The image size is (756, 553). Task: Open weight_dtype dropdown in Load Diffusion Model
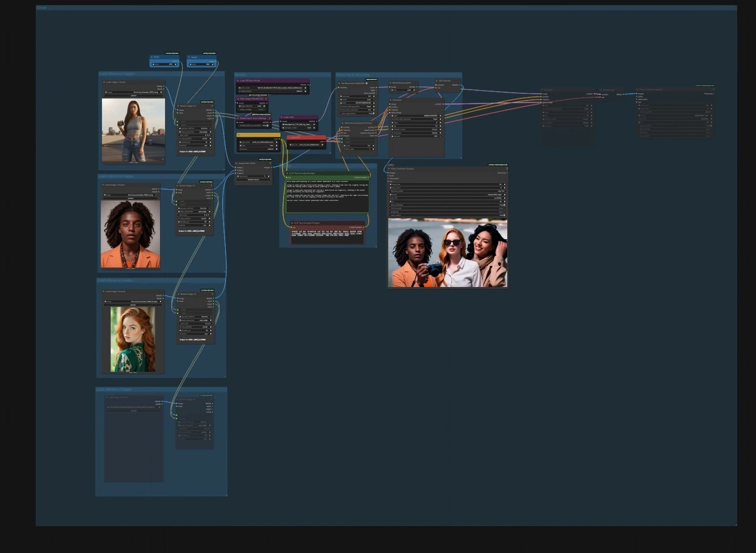(x=273, y=91)
